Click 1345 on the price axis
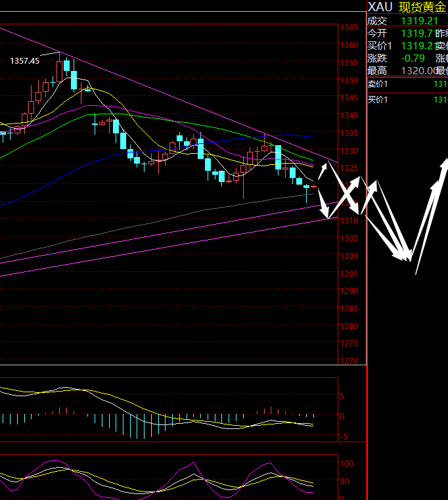This screenshot has height=500, width=448. [349, 98]
